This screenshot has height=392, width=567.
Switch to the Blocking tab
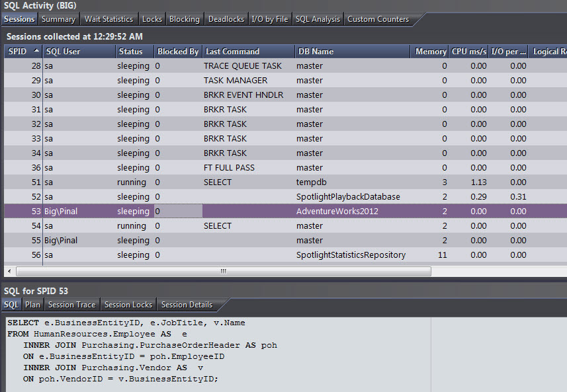click(x=185, y=19)
